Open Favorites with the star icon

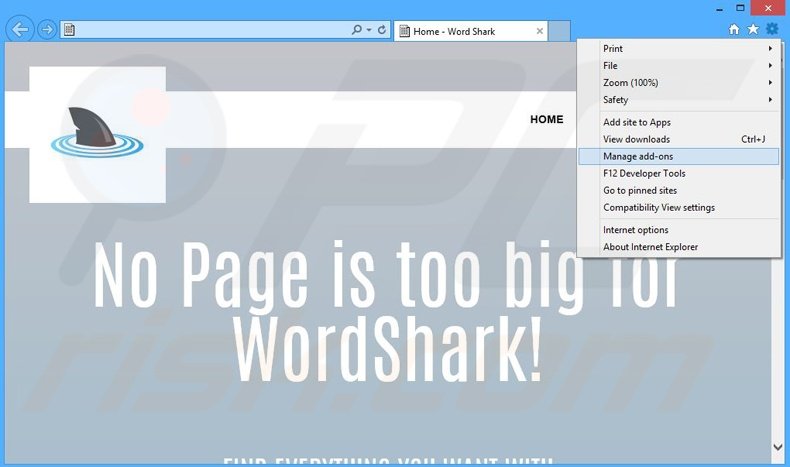[x=753, y=29]
